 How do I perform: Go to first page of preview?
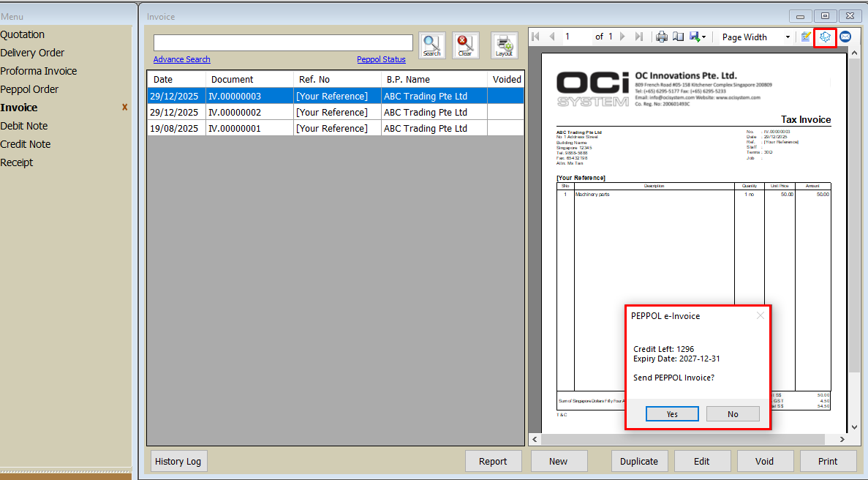[x=535, y=37]
